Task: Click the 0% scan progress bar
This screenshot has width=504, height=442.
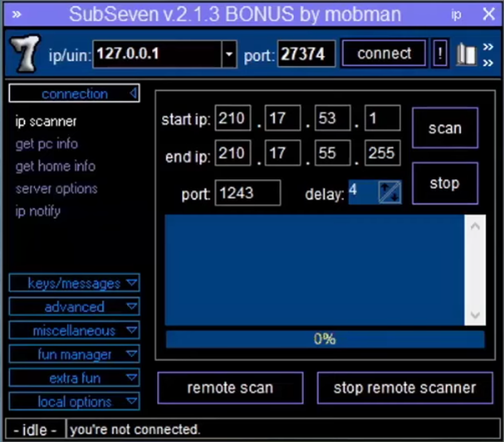Action: point(325,339)
